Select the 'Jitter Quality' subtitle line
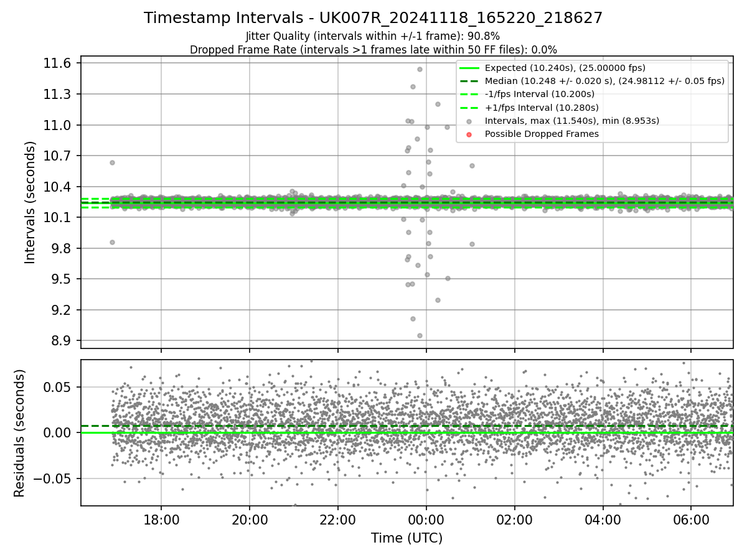 coord(373,36)
